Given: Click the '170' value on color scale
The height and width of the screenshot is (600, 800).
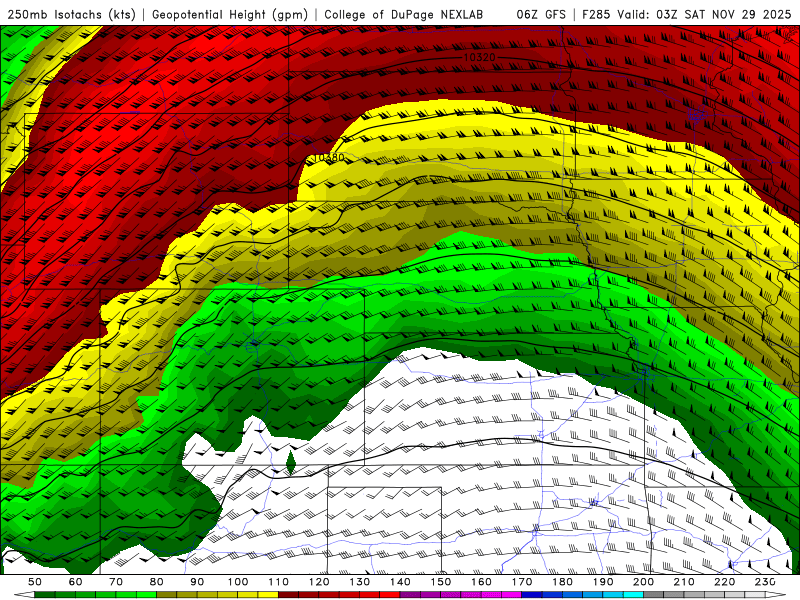Looking at the screenshot, I should point(521,582).
